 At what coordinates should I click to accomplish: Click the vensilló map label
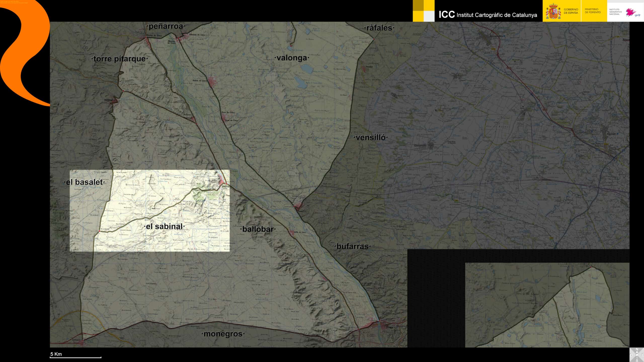[371, 138]
